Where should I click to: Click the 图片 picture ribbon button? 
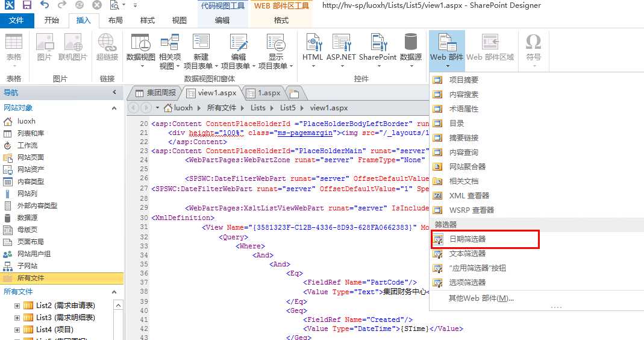point(45,48)
